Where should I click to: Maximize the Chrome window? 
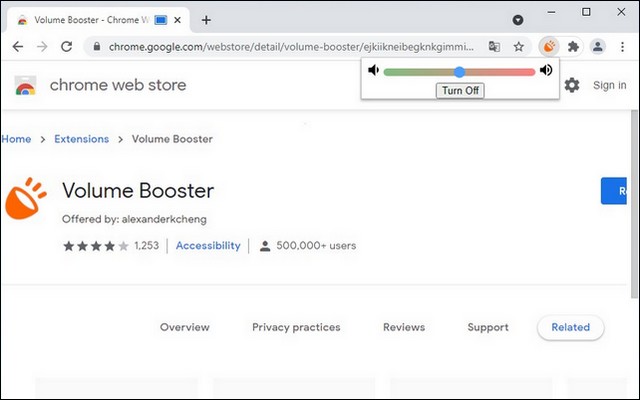[x=586, y=12]
